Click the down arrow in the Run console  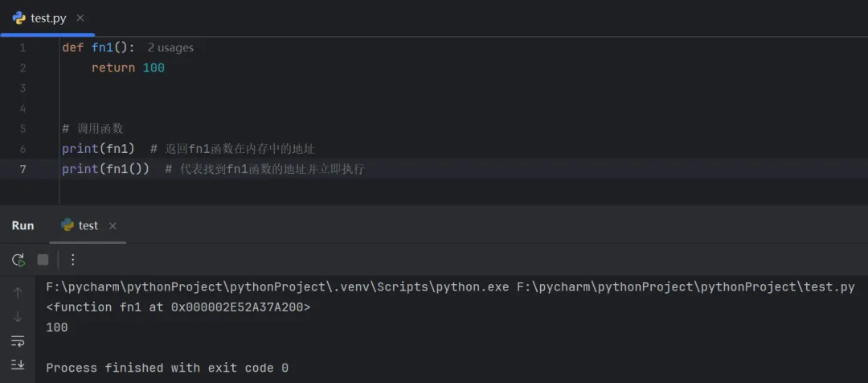click(x=18, y=317)
